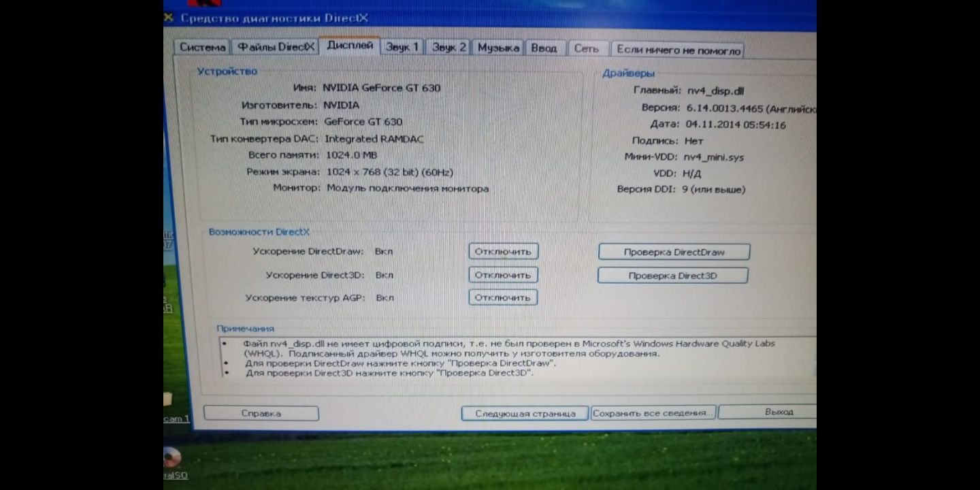Open the Если ничего не помогло tab
Image resolution: width=980 pixels, height=490 pixels.
click(x=678, y=50)
